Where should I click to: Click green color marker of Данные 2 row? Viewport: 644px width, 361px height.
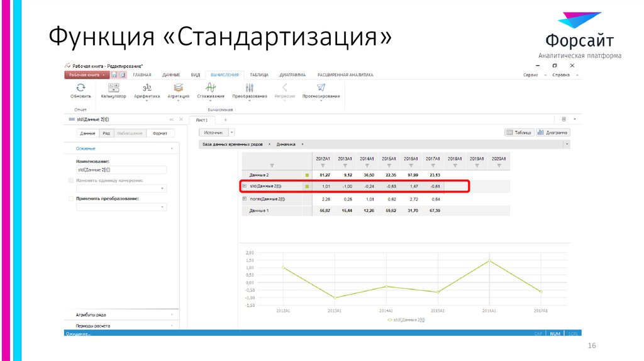(307, 175)
